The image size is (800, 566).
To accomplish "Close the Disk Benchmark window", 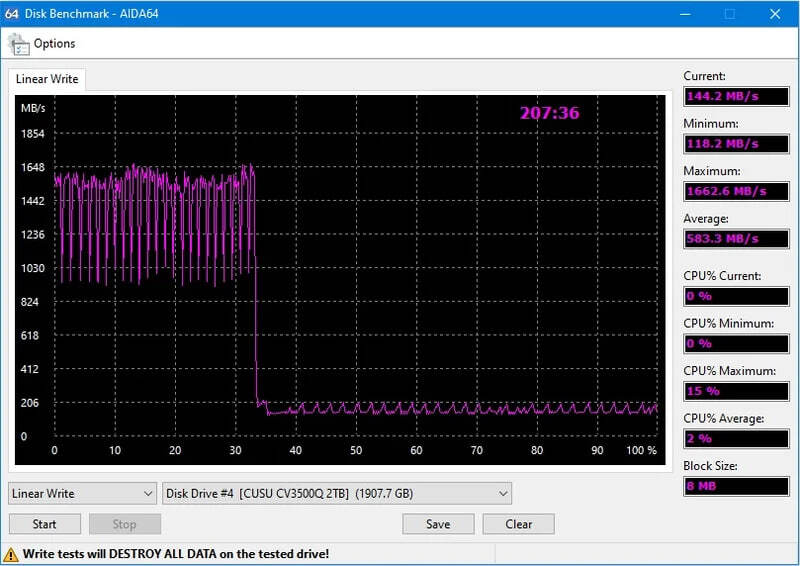I will pyautogui.click(x=775, y=13).
